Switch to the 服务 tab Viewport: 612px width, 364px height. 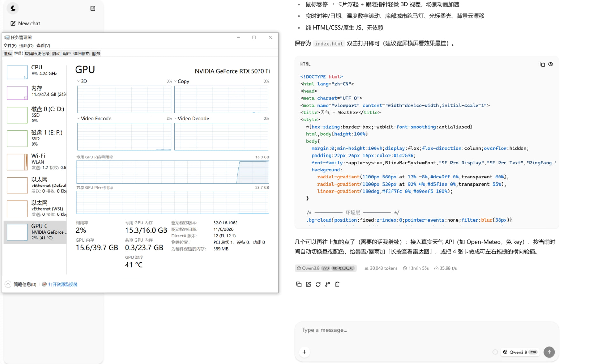point(96,54)
